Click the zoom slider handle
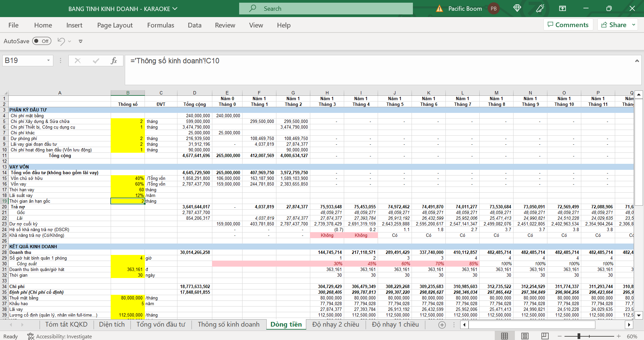 click(579, 336)
